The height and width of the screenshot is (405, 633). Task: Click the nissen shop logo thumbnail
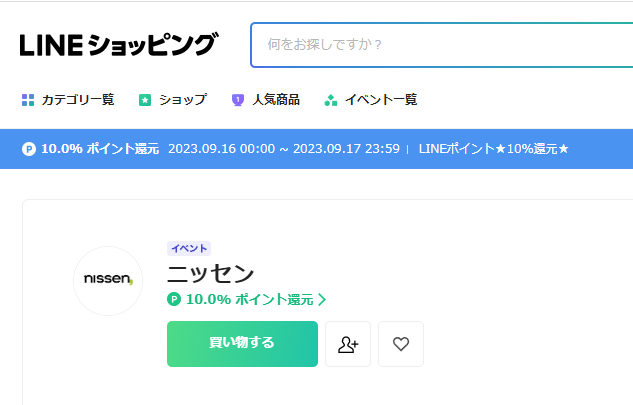click(x=108, y=280)
